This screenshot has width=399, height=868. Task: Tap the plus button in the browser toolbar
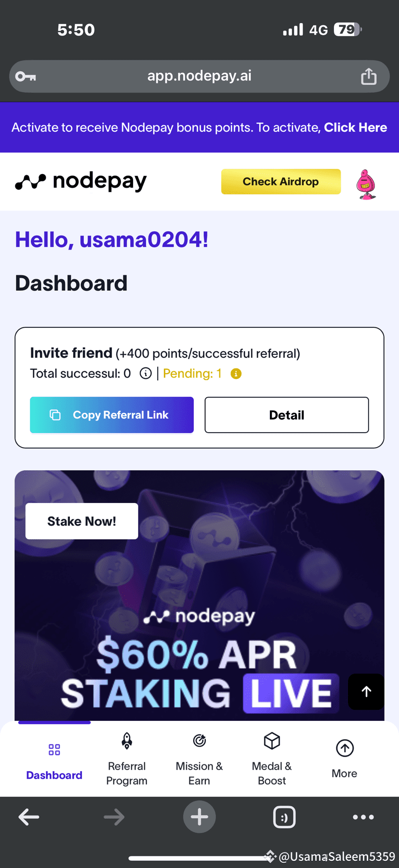click(199, 817)
